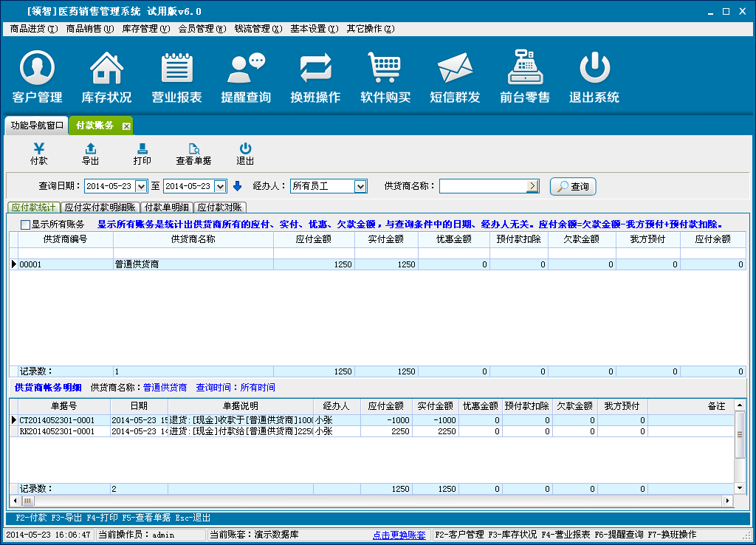Click the detail table horizontal scrollbar
Image resolution: width=756 pixels, height=545 pixels.
point(369,501)
